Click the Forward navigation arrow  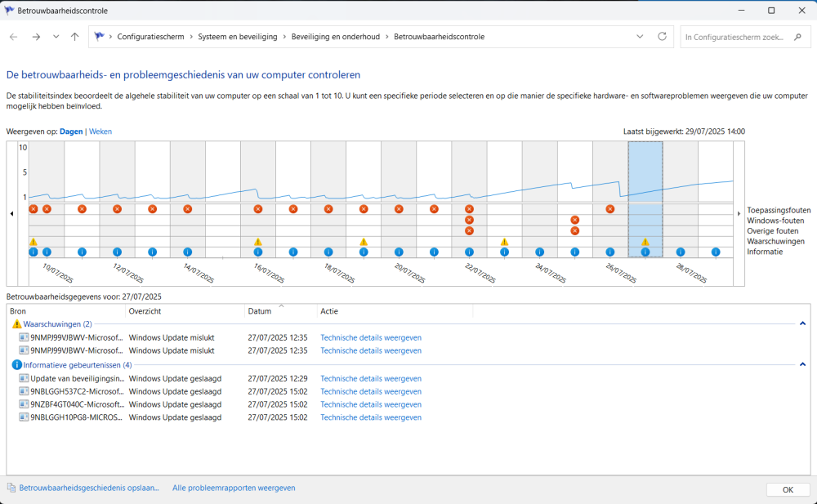point(36,37)
